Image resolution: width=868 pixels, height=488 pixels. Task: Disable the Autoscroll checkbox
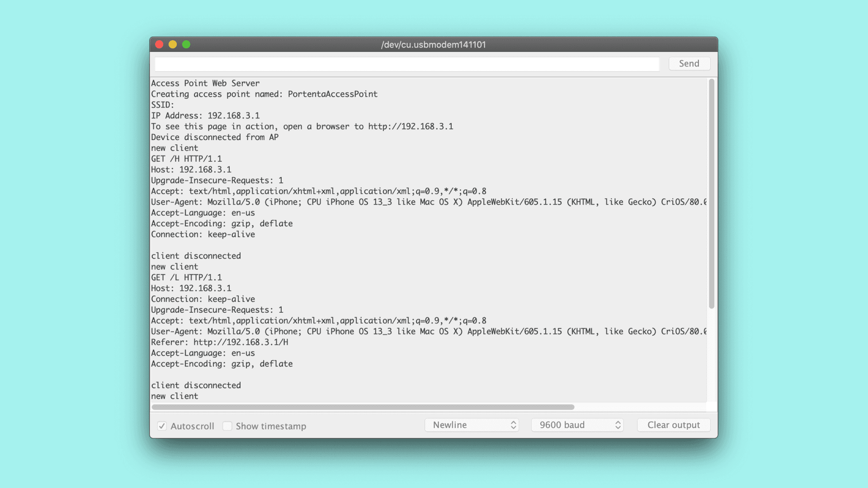162,426
